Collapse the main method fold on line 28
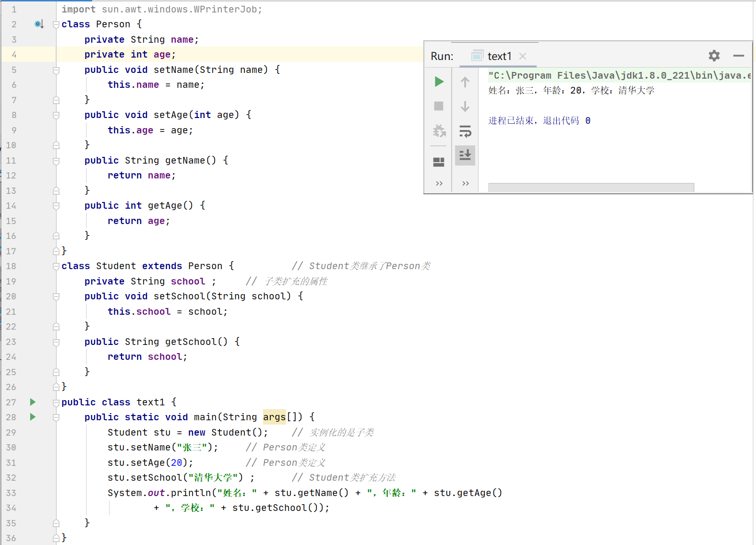Screen dimensions: 756x545 point(56,417)
